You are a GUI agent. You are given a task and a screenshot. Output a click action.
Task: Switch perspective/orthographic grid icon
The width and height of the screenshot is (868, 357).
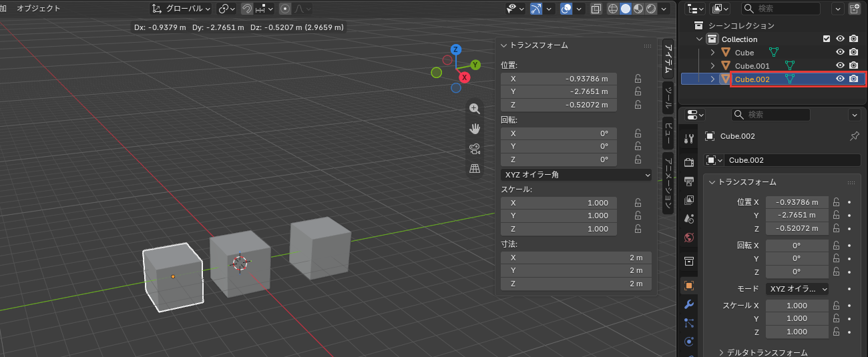(475, 169)
